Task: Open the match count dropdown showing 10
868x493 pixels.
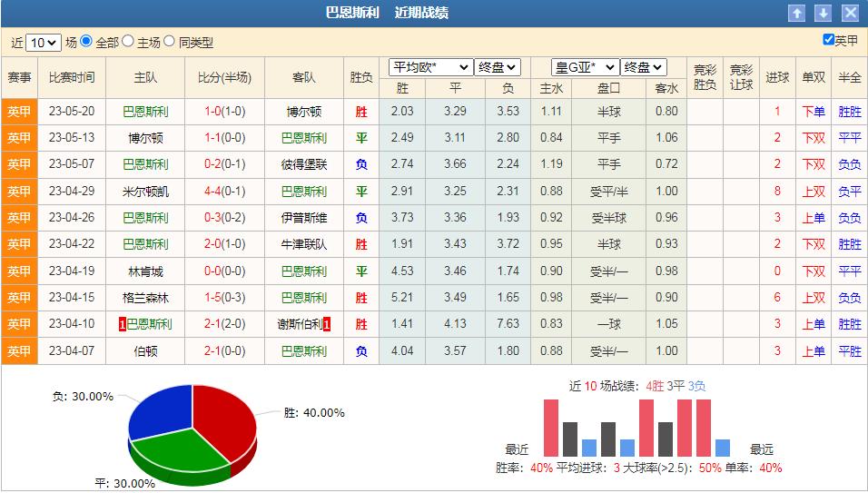Action: (44, 43)
